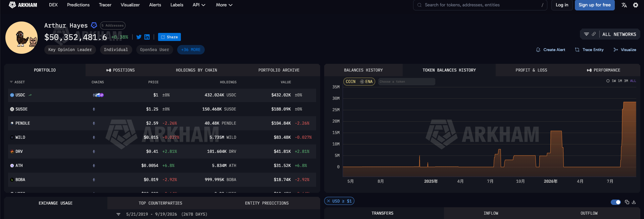The image size is (644, 219).
Task: Click the OpenSea User tag
Action: [x=155, y=50]
